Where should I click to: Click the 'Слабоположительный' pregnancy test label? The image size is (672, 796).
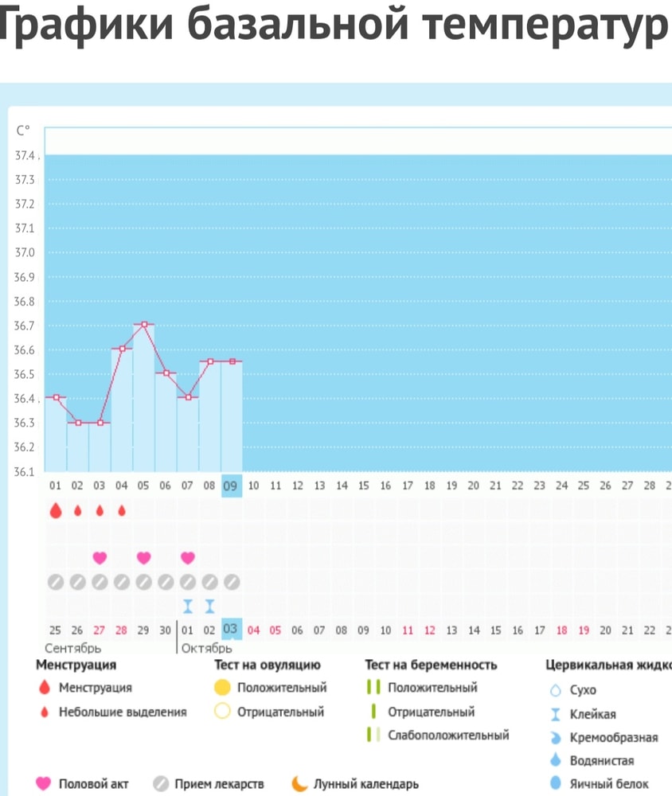coord(448,736)
